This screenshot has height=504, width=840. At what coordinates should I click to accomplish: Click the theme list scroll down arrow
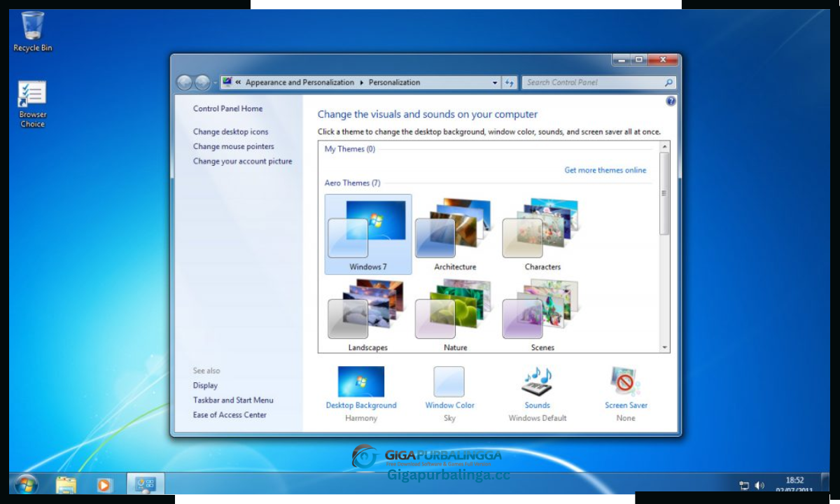(664, 347)
